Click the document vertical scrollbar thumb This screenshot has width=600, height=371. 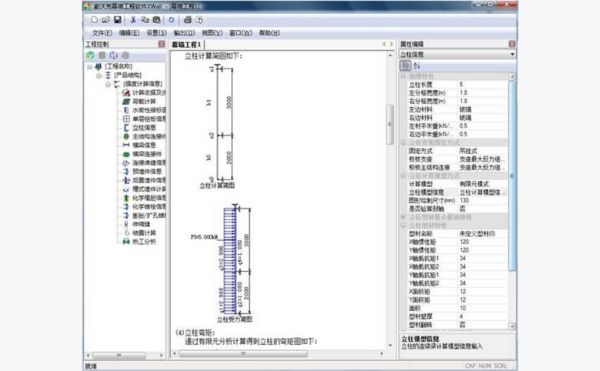[x=390, y=125]
